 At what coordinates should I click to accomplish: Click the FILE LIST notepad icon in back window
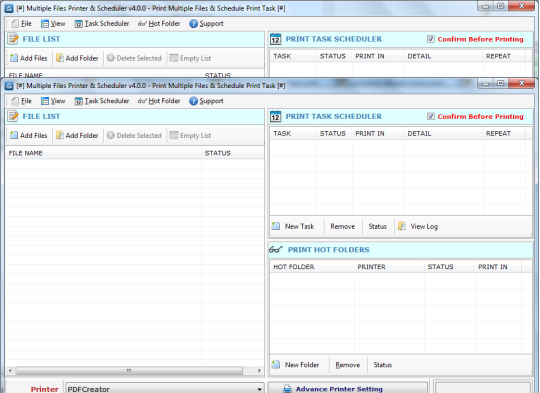13,39
